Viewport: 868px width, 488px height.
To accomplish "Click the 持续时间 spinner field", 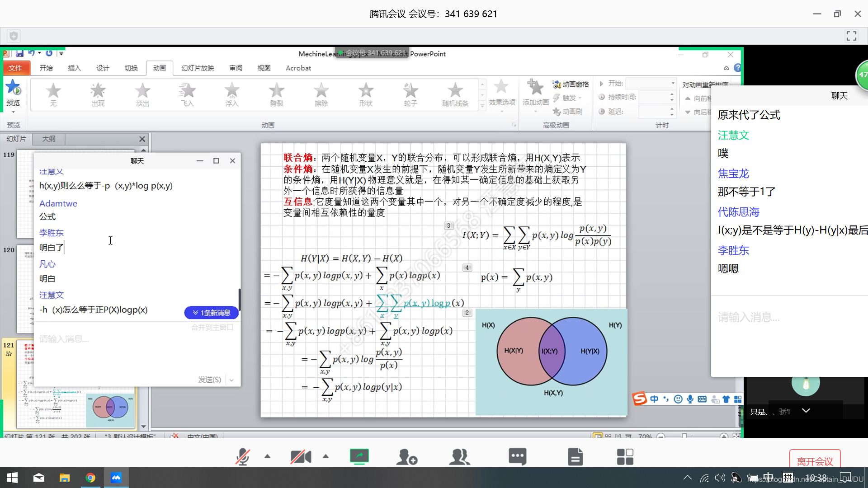I will click(657, 97).
